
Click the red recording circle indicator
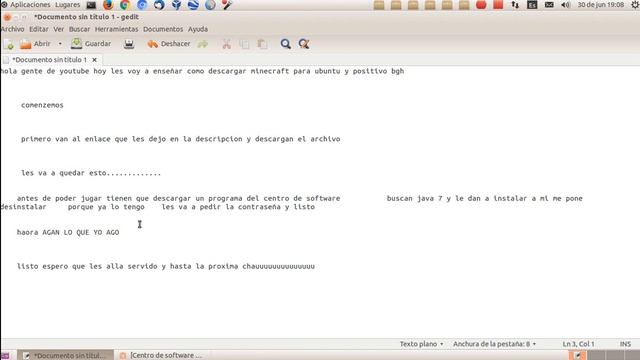tap(481, 5)
